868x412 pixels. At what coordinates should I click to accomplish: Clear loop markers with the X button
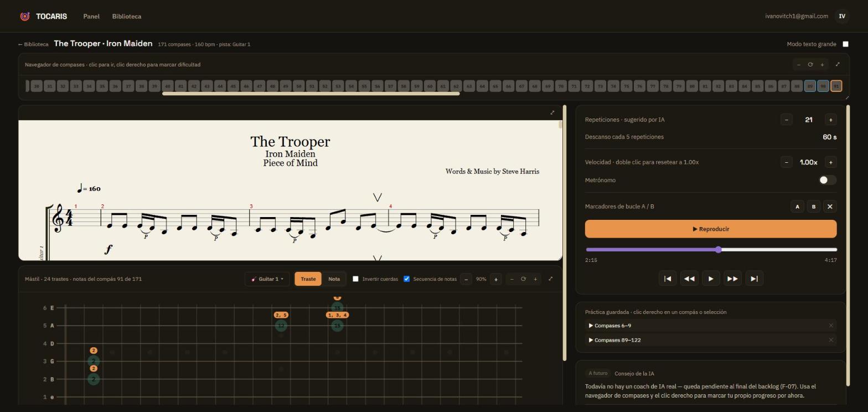click(829, 207)
